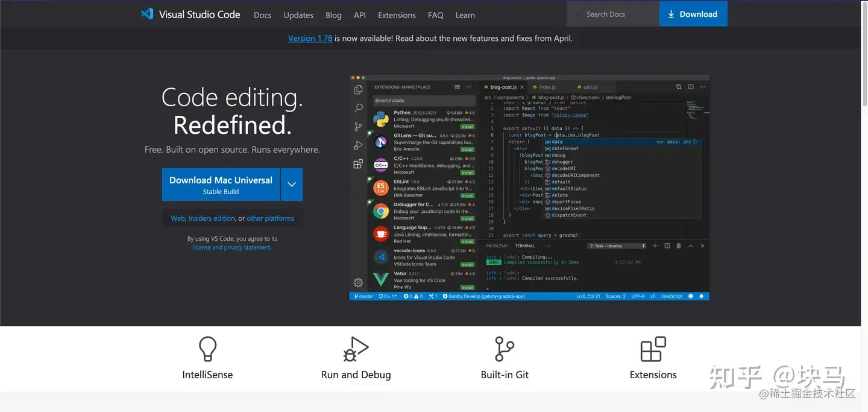868x412 pixels.
Task: Click 'UTF-8' encoding in status bar
Action: point(638,296)
